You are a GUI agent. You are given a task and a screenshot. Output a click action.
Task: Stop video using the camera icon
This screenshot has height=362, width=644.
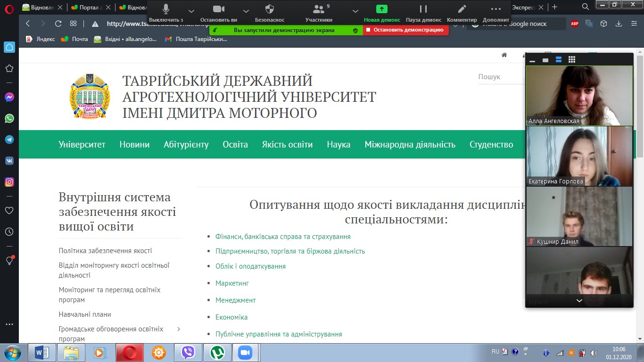click(x=218, y=9)
